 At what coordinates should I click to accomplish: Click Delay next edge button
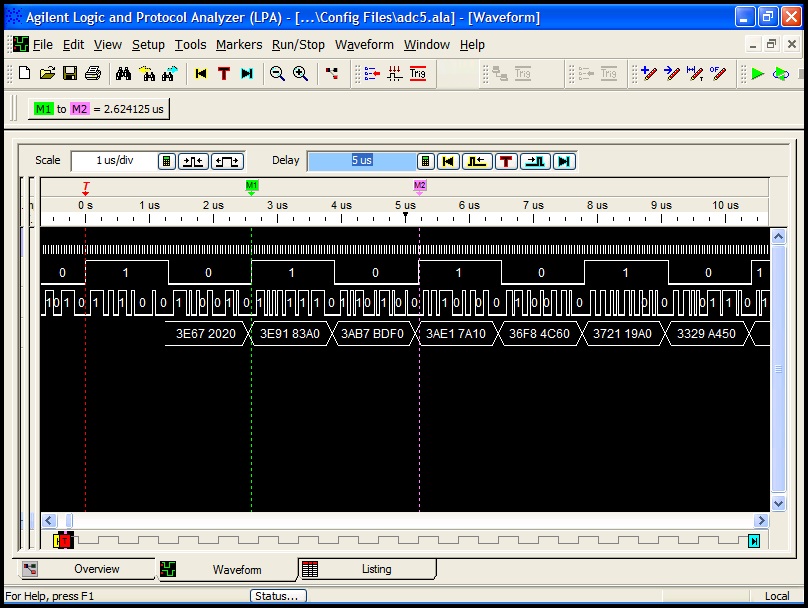[535, 161]
